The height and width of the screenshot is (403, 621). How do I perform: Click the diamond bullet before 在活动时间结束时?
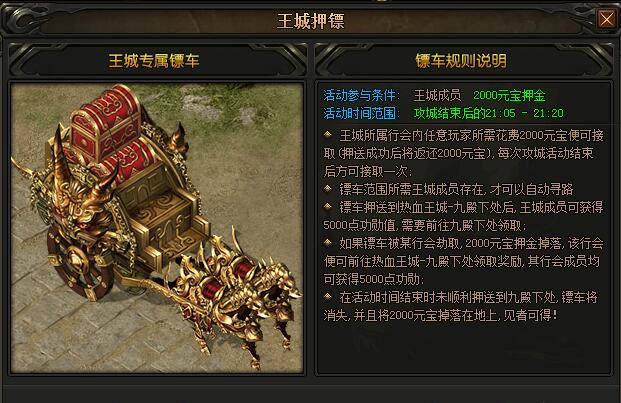[x=328, y=296]
